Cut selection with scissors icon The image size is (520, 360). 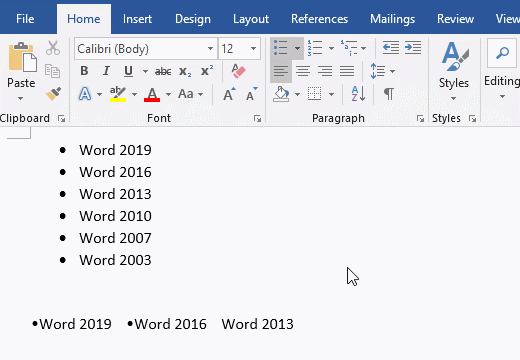pyautogui.click(x=53, y=48)
